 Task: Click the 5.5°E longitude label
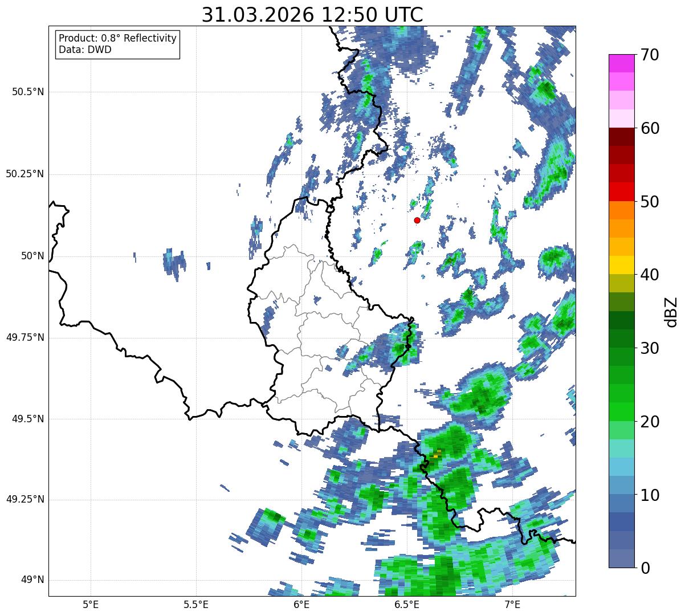click(x=196, y=605)
